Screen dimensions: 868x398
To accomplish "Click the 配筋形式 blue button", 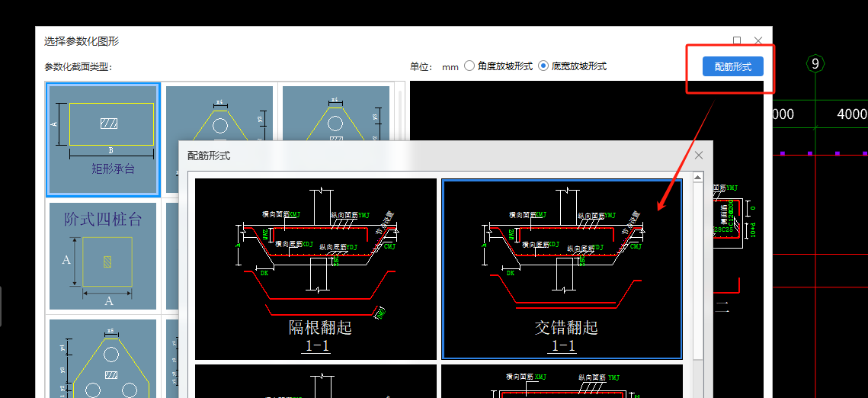I will point(733,66).
